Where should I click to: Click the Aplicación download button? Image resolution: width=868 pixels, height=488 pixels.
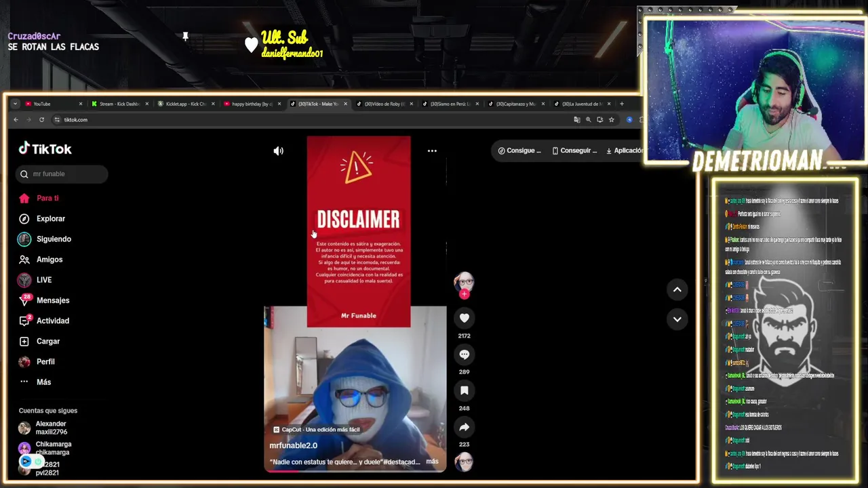[625, 150]
